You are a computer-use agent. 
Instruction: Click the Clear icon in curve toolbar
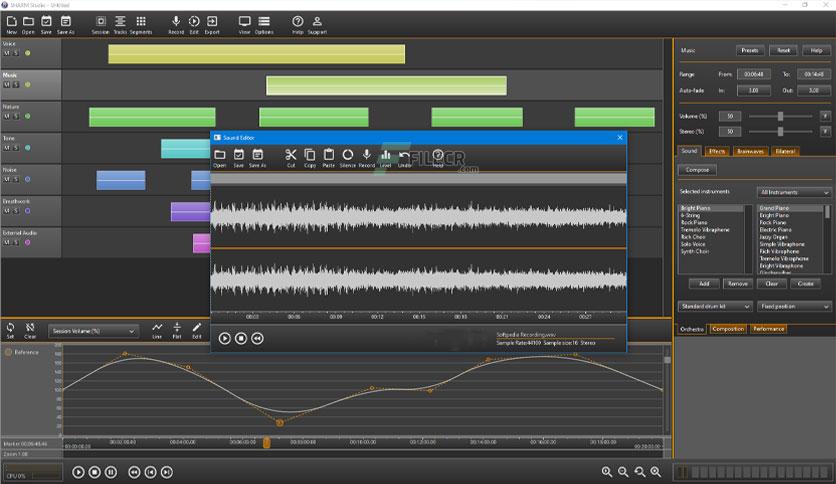[x=30, y=330]
